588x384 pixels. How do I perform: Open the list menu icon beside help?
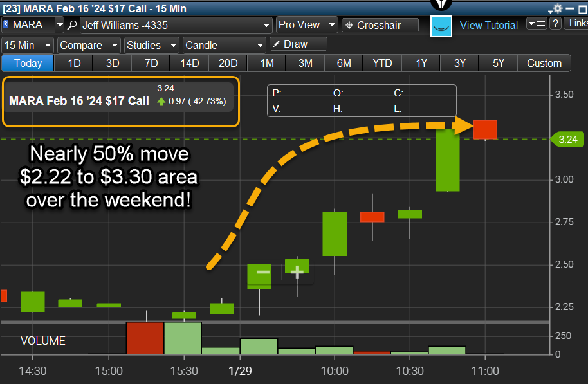[537, 23]
